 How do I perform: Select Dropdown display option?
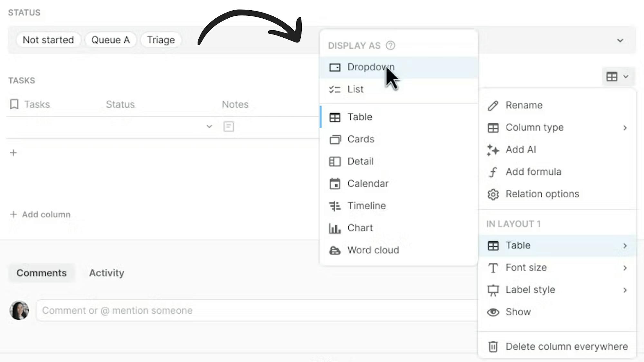click(x=370, y=67)
